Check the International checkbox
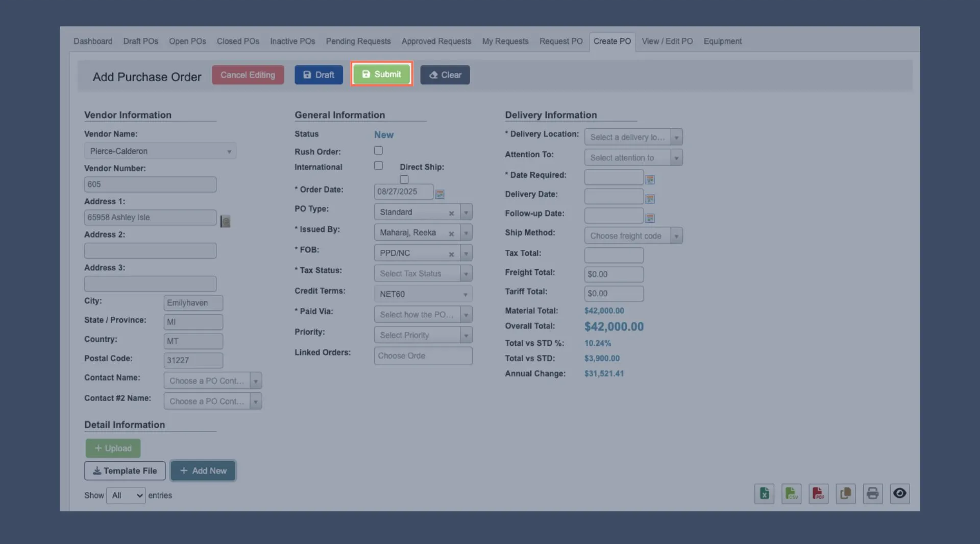This screenshot has height=544, width=980. click(378, 165)
